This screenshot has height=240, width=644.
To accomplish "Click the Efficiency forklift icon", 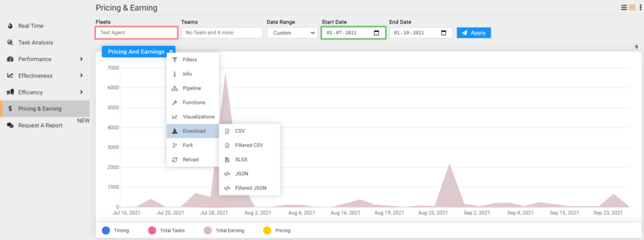I will pyautogui.click(x=10, y=92).
